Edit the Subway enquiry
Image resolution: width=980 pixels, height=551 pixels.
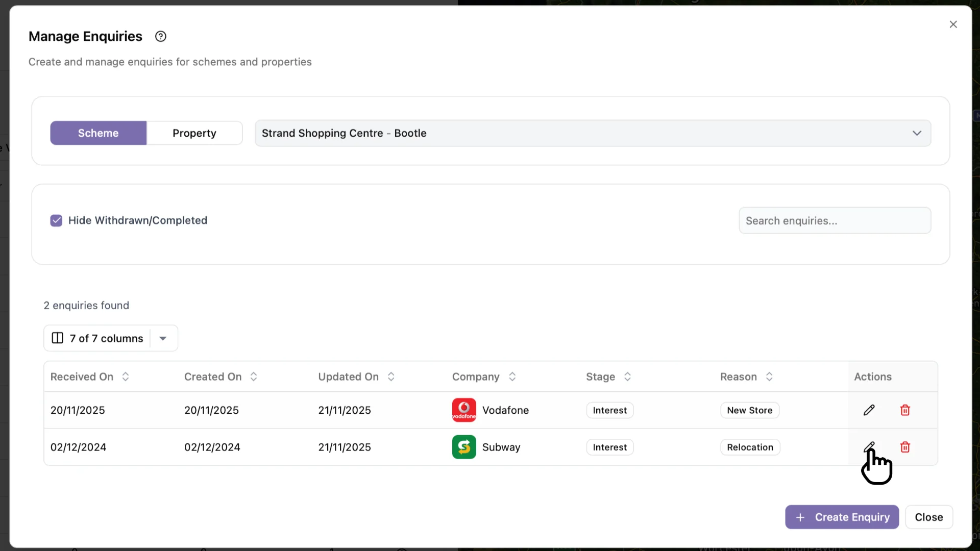tap(869, 447)
